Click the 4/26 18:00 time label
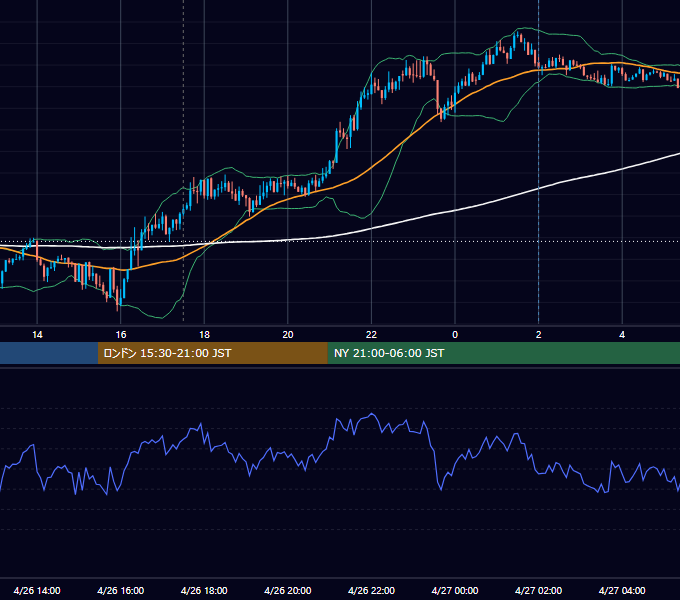Viewport: 680px width, 600px height. coord(204,590)
